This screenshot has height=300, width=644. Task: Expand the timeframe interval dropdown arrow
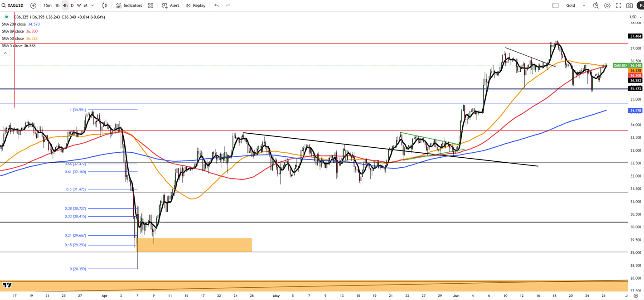point(93,5)
